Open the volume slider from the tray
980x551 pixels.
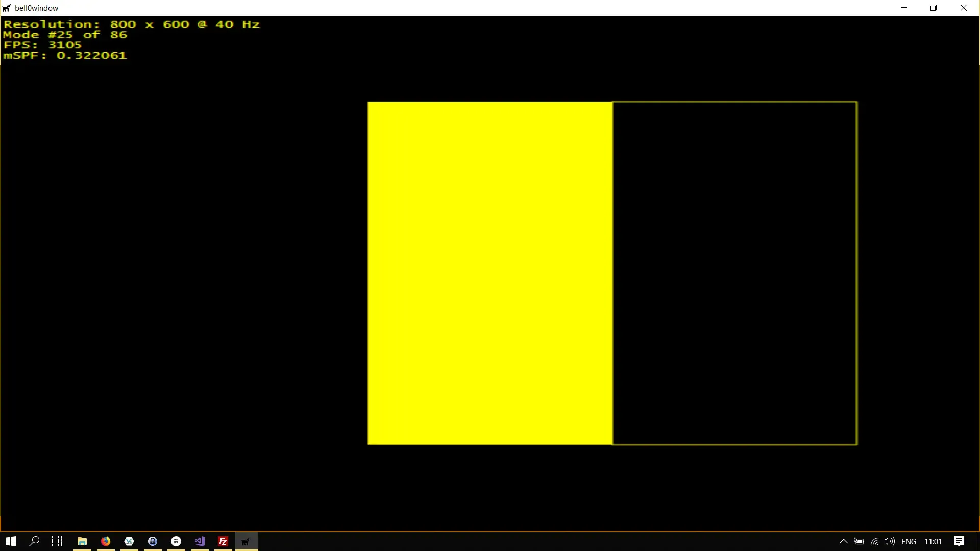pyautogui.click(x=890, y=541)
